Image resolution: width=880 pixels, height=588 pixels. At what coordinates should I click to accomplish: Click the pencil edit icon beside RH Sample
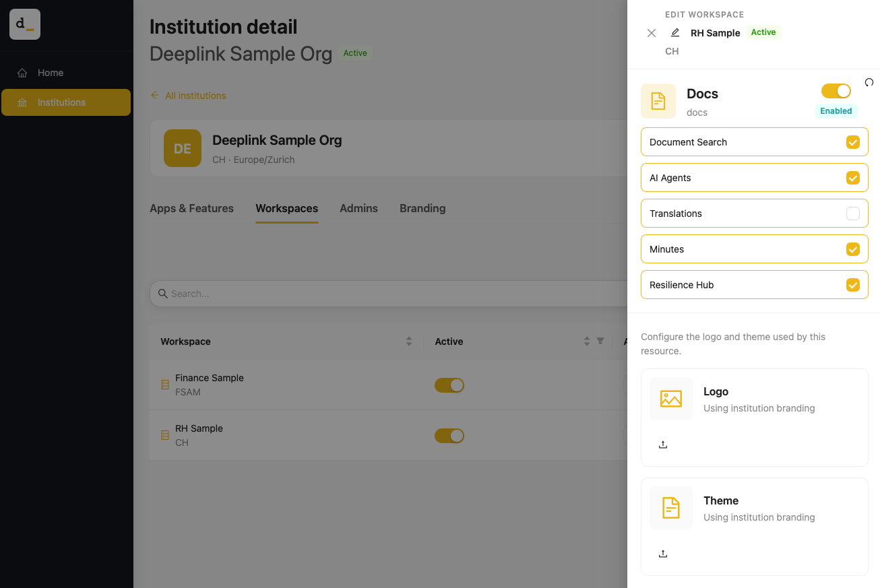(x=675, y=32)
